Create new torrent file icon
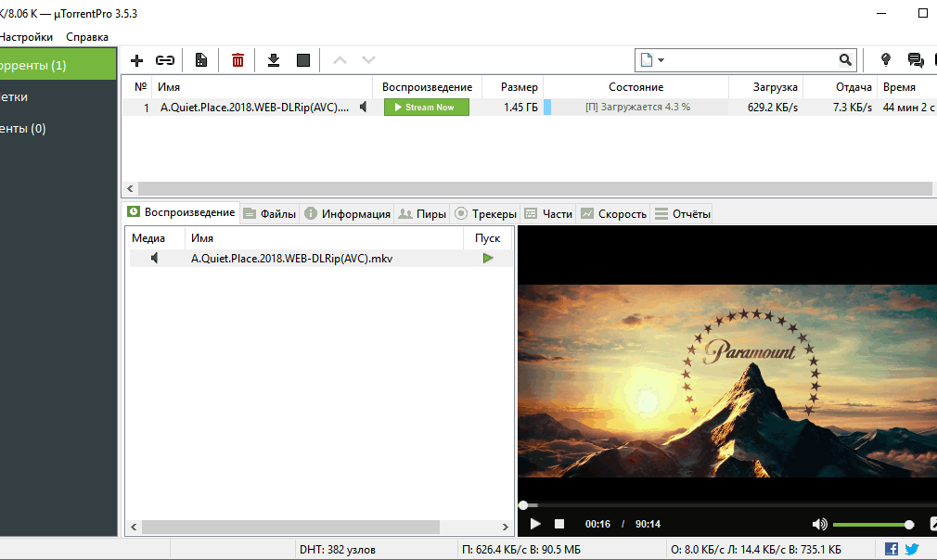Image resolution: width=937 pixels, height=560 pixels. [x=201, y=60]
